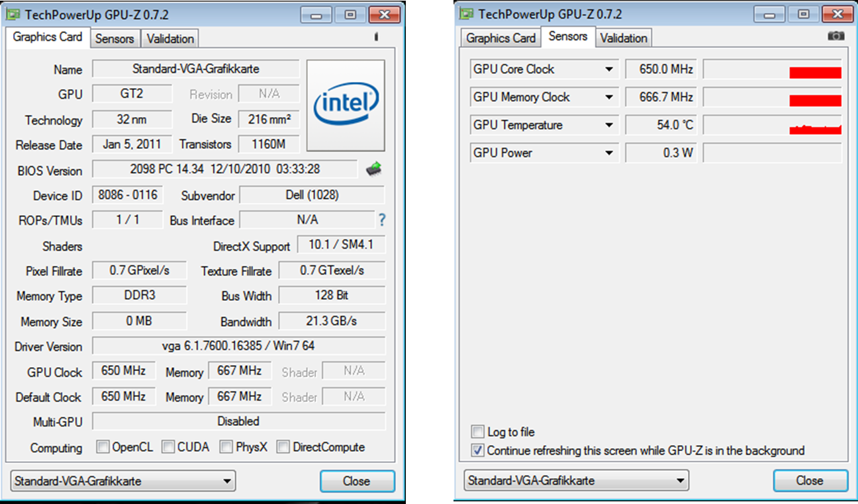Toggle the CUDA checkbox

pos(168,447)
